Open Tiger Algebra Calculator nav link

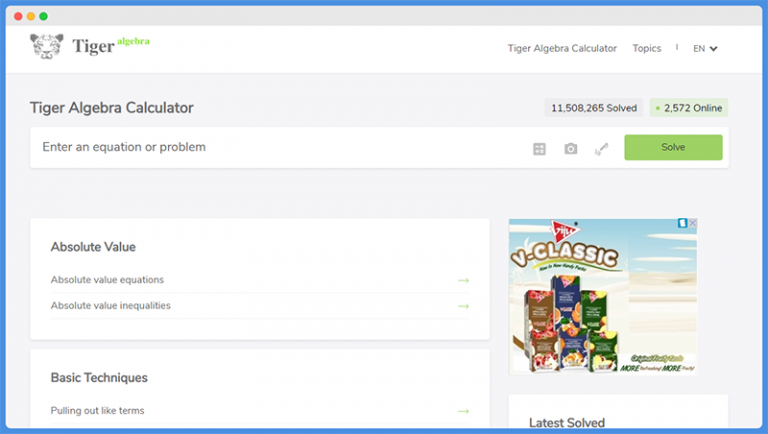[562, 48]
